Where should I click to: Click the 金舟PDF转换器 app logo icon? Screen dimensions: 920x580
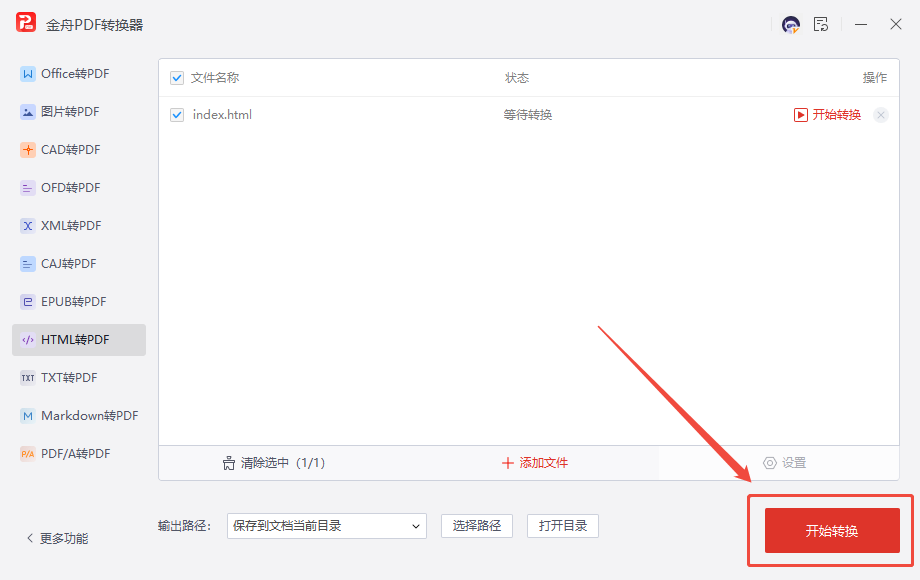[26, 22]
